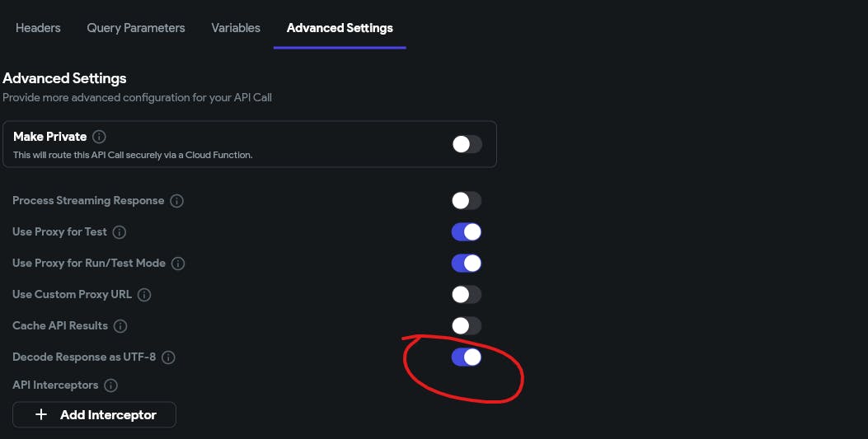The height and width of the screenshot is (439, 868).
Task: Enable the Use Custom Proxy URL switch
Action: pos(466,295)
